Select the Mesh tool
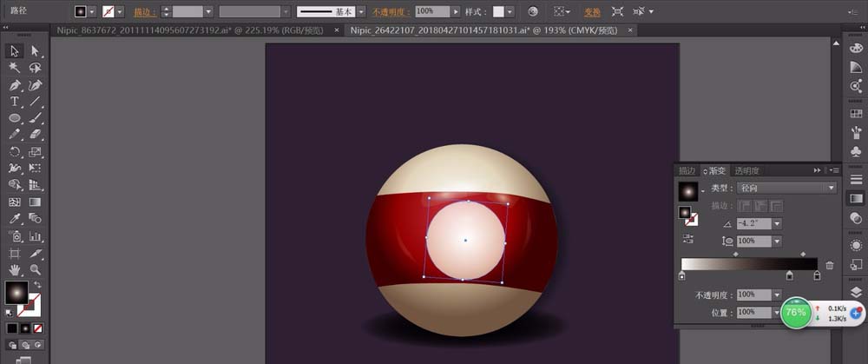The height and width of the screenshot is (364, 868). [15, 202]
